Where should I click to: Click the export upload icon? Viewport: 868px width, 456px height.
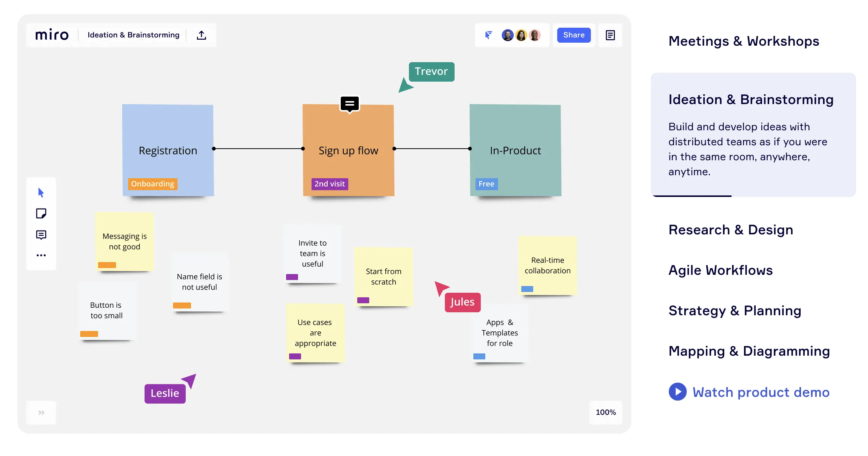(x=201, y=35)
